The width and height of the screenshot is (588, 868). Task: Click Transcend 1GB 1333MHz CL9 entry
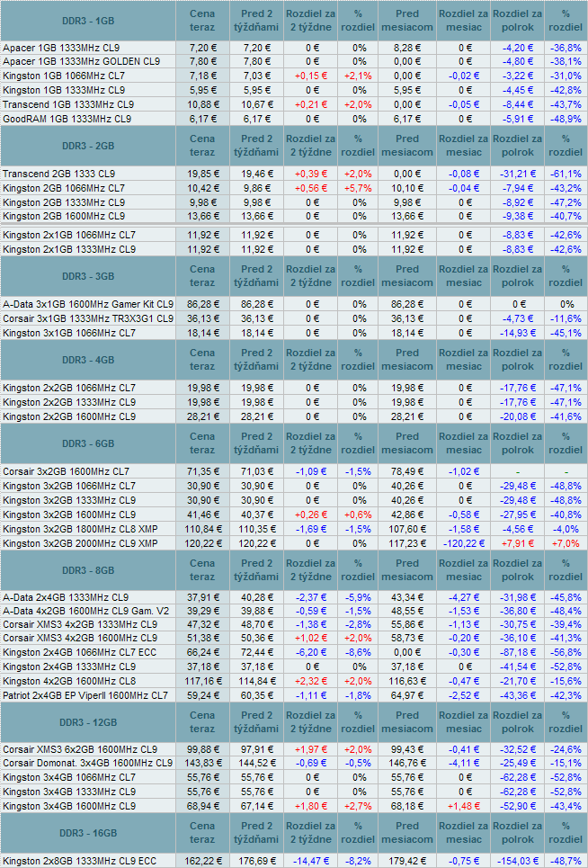(68, 104)
